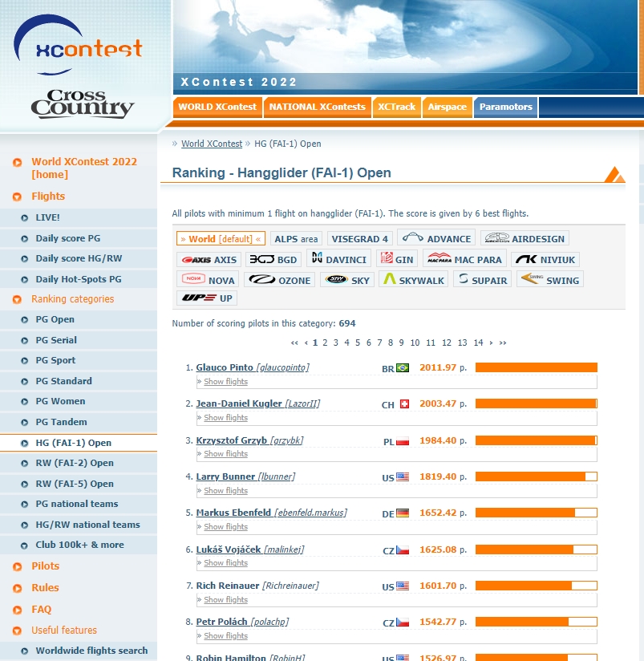Expand the Pilots sidebar section
This screenshot has height=661, width=644.
point(45,566)
